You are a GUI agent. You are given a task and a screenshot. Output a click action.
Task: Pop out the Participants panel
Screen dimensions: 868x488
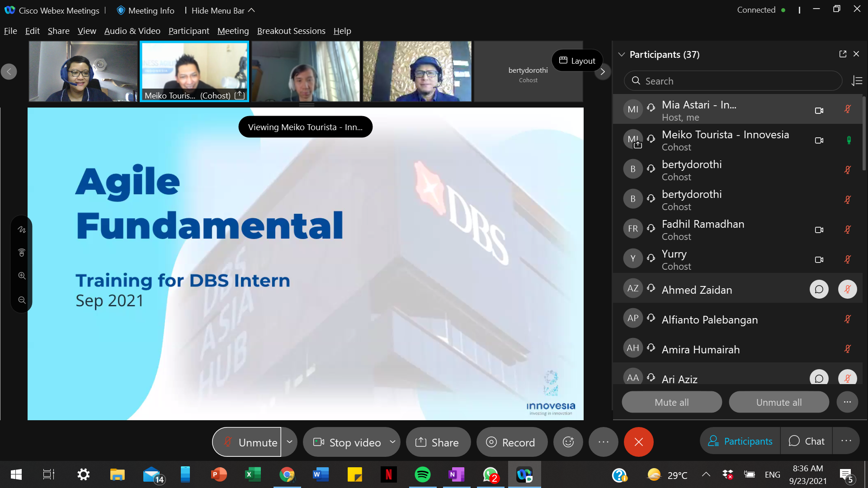tap(843, 54)
